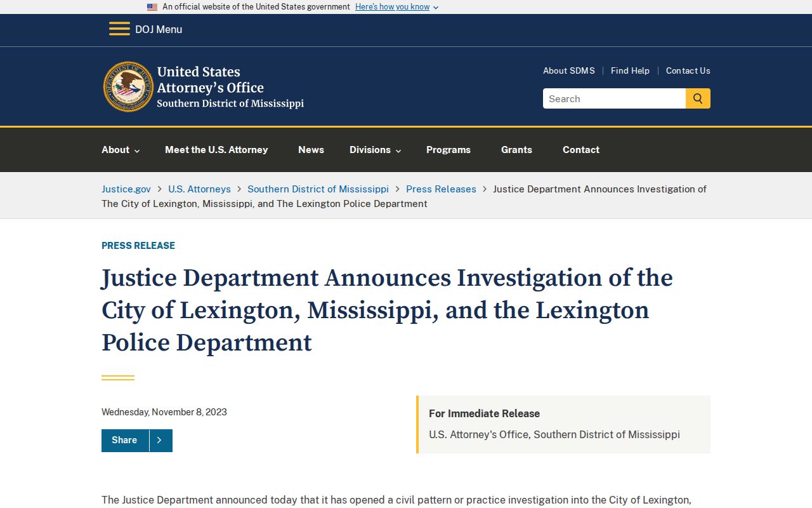Open Southern District of Mississippi breadcrumb
This screenshot has height=508, width=812.
318,189
